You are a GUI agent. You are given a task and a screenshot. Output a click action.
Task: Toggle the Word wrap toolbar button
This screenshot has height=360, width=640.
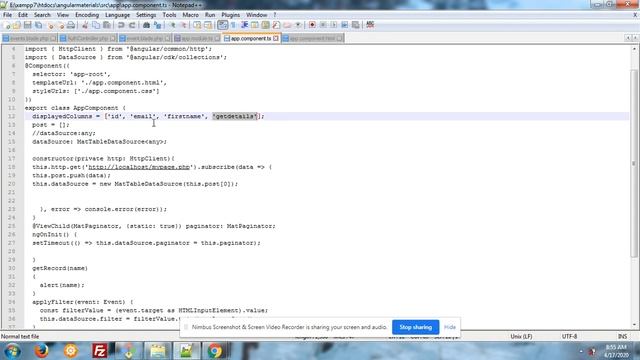click(222, 25)
